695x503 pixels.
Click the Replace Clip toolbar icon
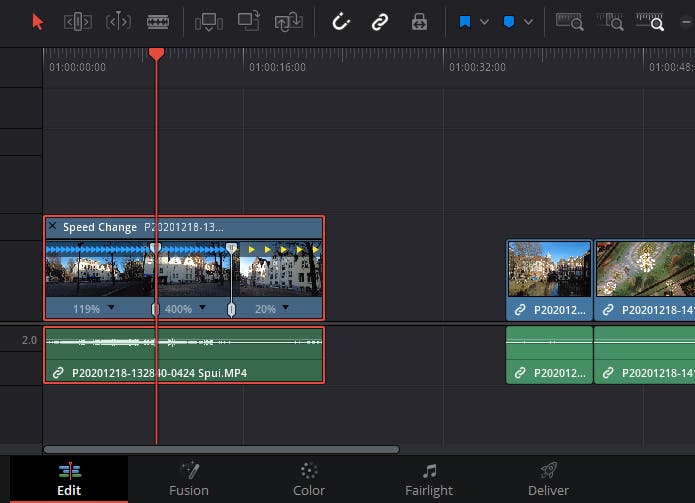click(x=289, y=21)
